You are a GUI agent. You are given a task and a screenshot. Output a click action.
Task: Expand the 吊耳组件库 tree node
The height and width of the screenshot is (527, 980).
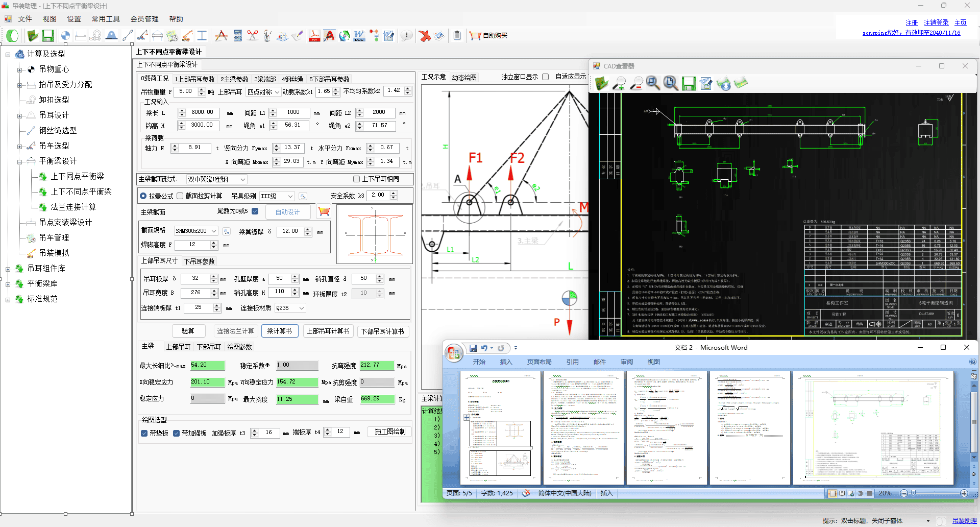click(8, 269)
